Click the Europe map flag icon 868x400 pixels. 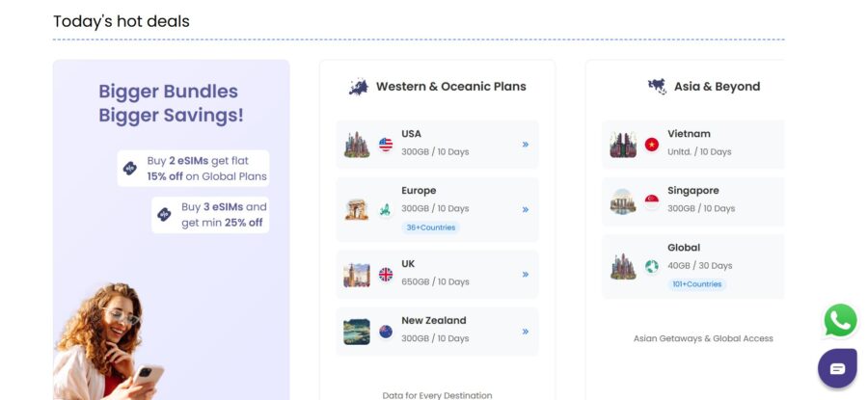(x=386, y=210)
